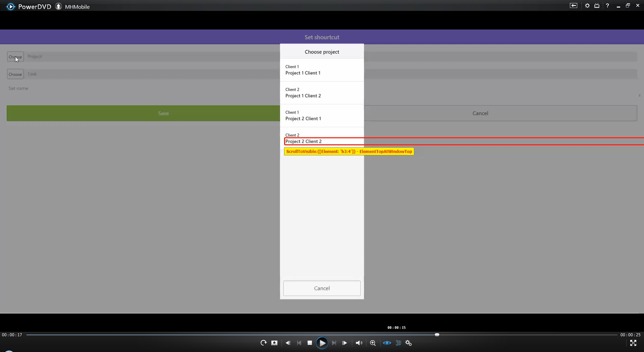
Task: Click the MHMobile title tab
Action: (x=77, y=7)
